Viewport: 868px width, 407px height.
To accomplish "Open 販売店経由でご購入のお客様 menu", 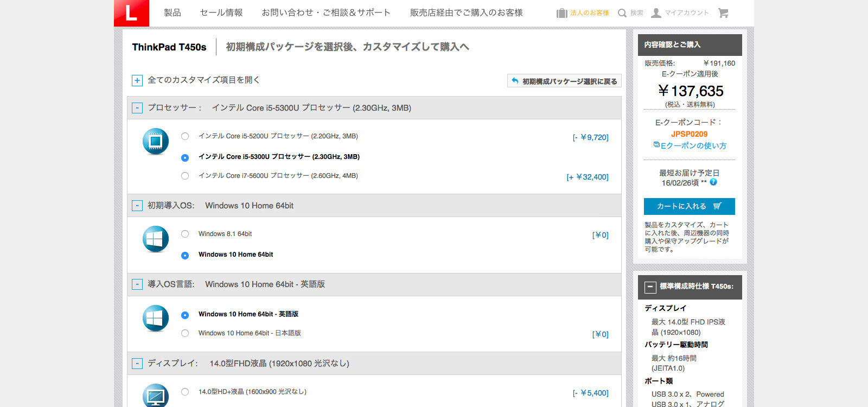I will click(x=467, y=12).
